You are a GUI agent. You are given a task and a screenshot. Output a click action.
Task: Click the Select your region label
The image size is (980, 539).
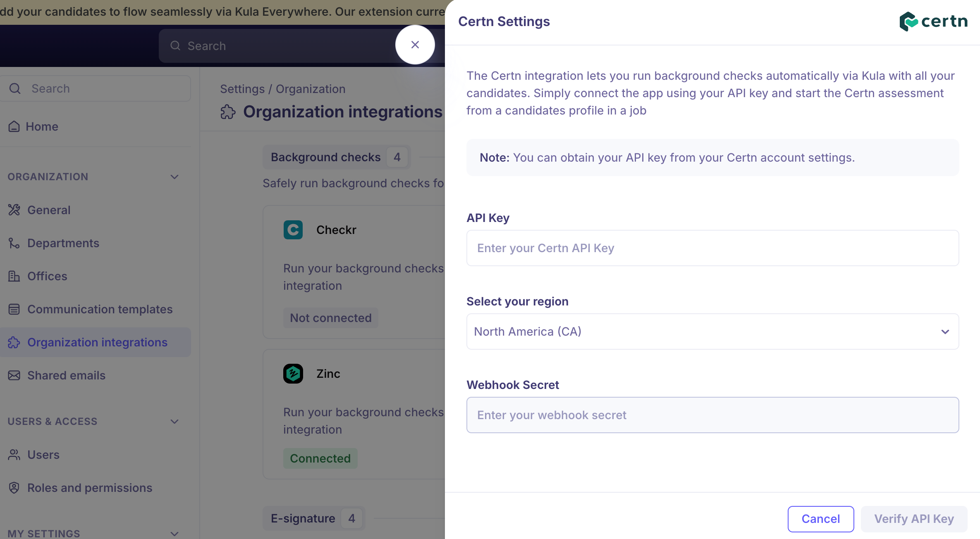tap(517, 301)
